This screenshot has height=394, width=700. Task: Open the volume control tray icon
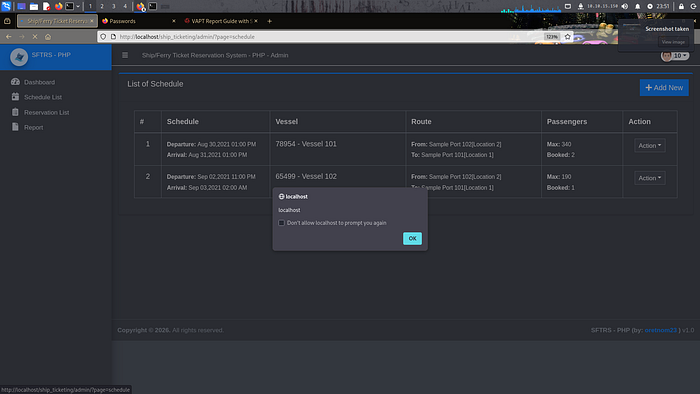pos(625,6)
